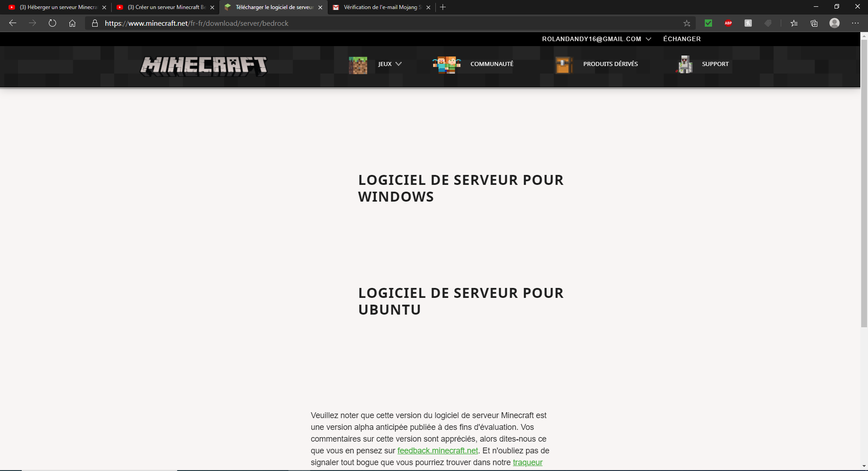Click the scrollbar down arrow
Image resolution: width=868 pixels, height=471 pixels.
(864, 466)
